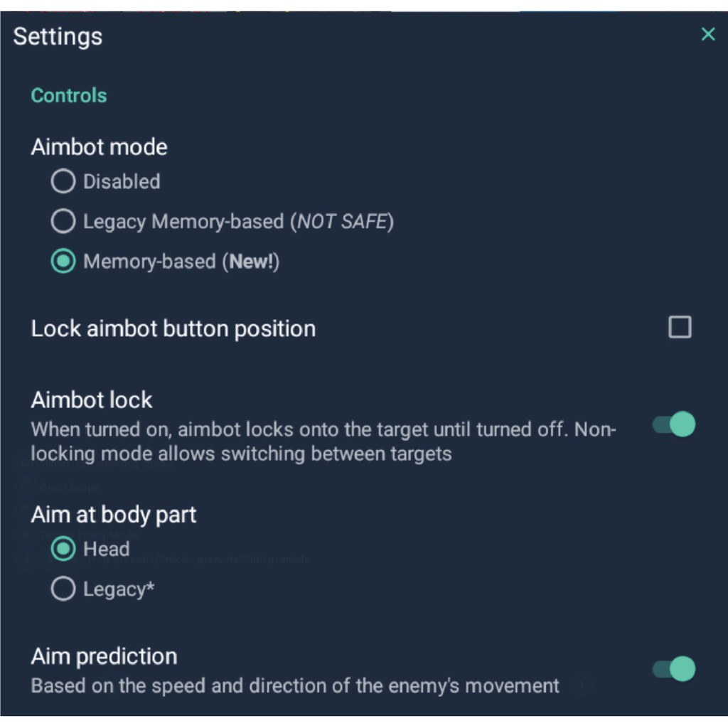This screenshot has height=728, width=728.
Task: Select the Disabled aimbot mode radio button
Action: (x=63, y=182)
